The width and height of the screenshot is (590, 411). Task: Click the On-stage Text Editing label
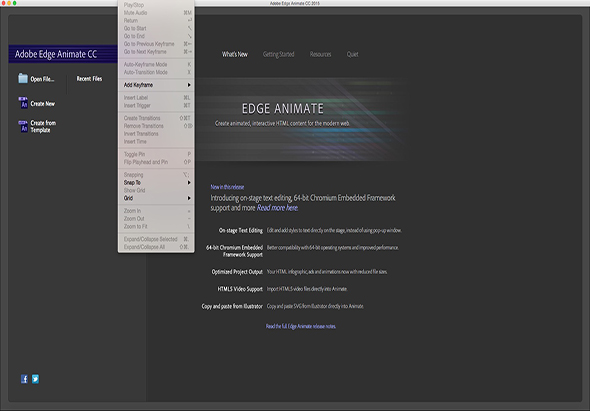pyautogui.click(x=241, y=230)
